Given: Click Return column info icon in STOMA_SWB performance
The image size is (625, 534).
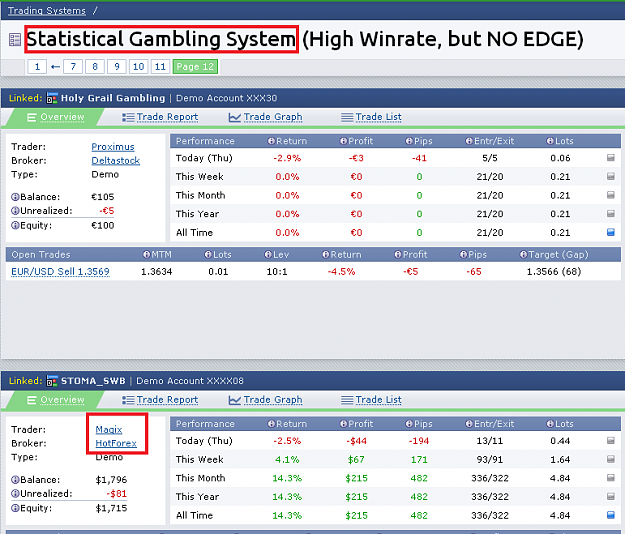Looking at the screenshot, I should click(x=271, y=424).
